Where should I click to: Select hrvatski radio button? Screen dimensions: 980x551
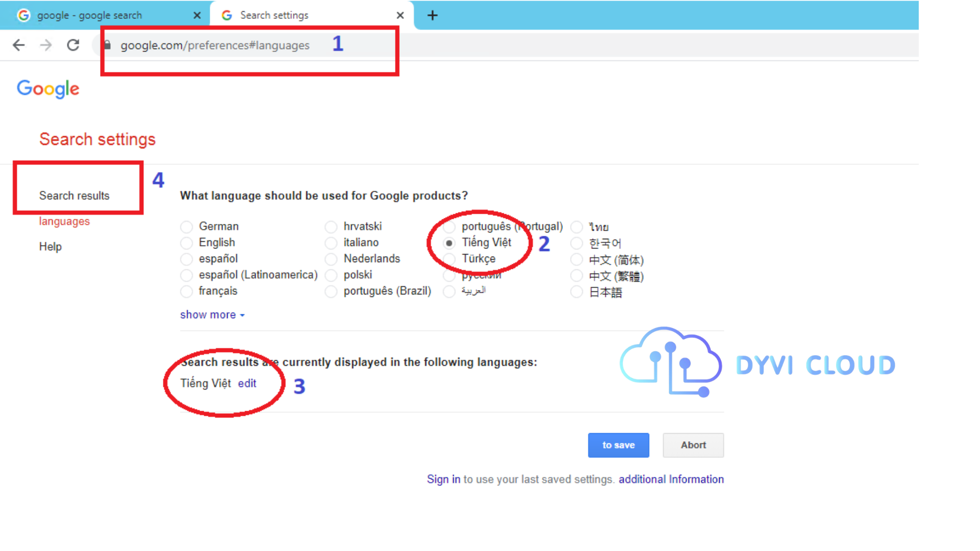331,227
